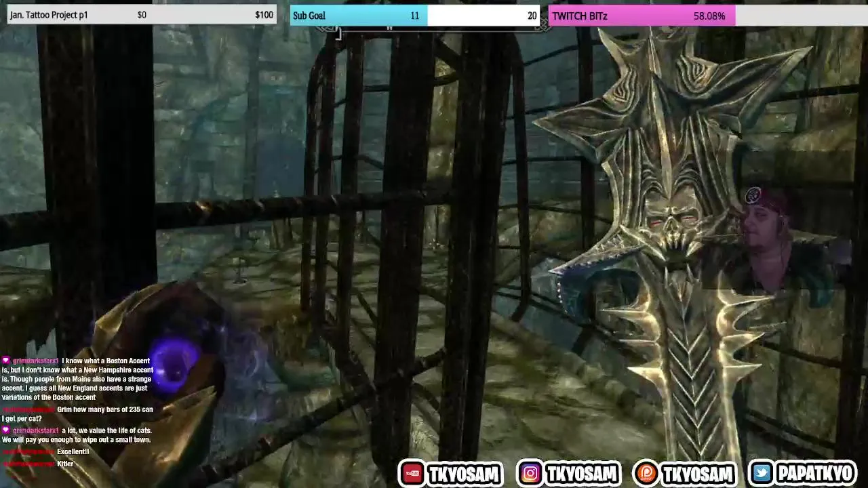
Task: Click the 'Jan. Tattoo Project p1' label
Action: click(49, 15)
